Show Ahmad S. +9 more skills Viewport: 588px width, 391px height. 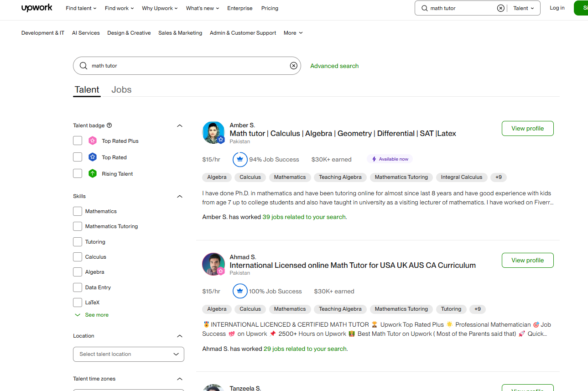(x=478, y=309)
